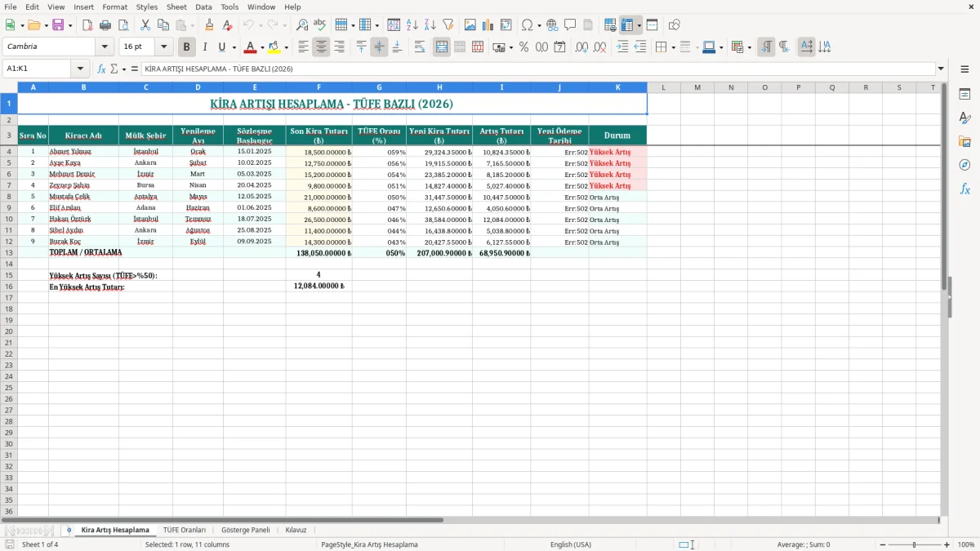Toggle Freeze Rows and Columns
The height and width of the screenshot is (551, 980).
pos(627,25)
